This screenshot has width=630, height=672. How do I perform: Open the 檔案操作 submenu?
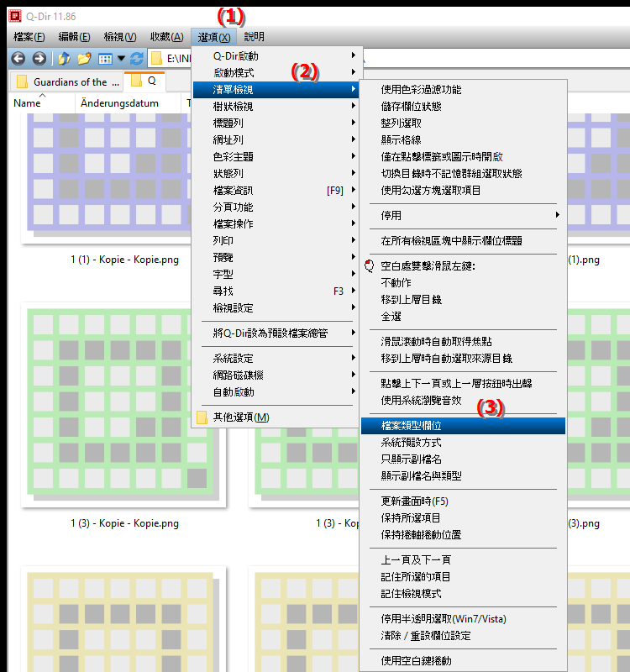(x=276, y=223)
